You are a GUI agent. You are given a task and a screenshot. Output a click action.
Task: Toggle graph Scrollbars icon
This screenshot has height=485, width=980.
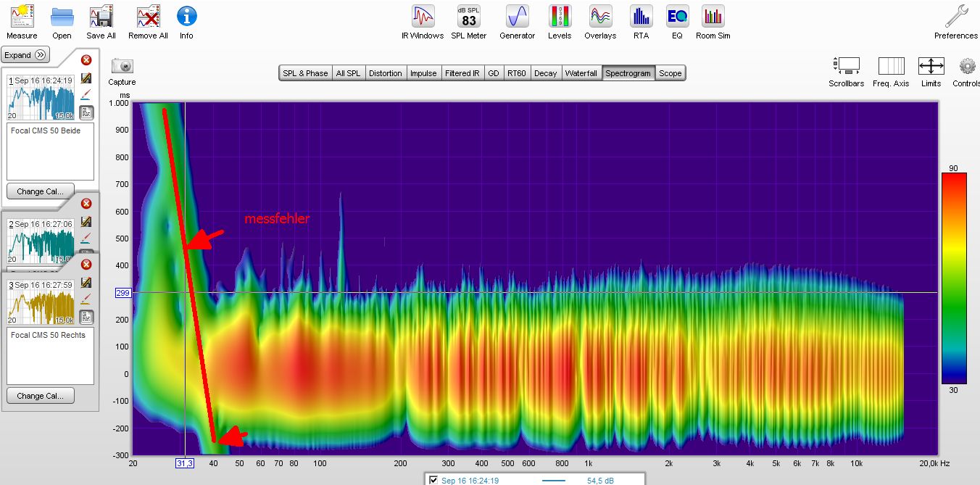click(x=846, y=66)
